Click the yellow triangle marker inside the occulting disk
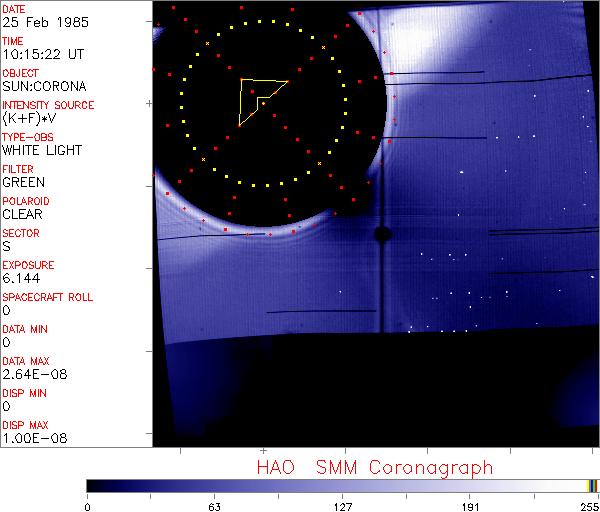The width and height of the screenshot is (600, 512). (x=258, y=98)
